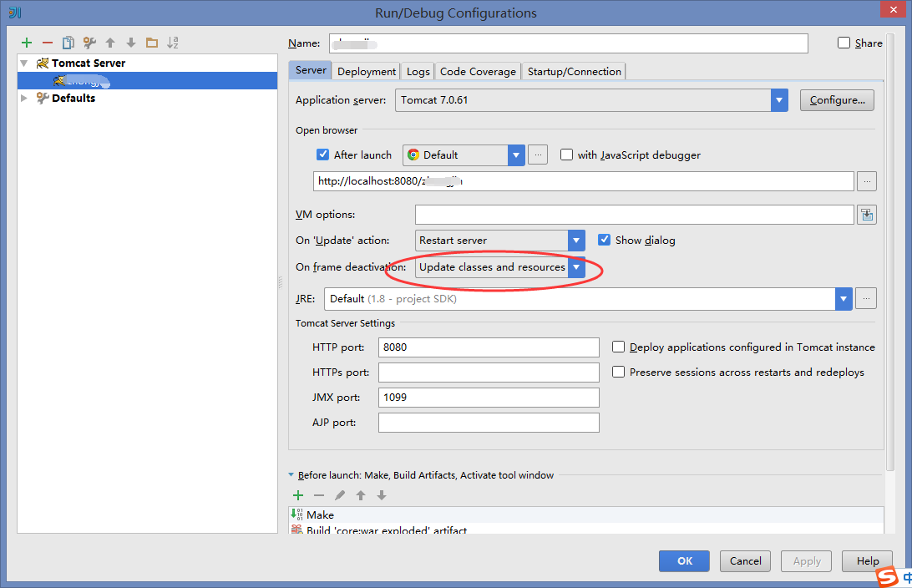Open the On 'Update' action dropdown
This screenshot has width=912, height=588.
(x=575, y=241)
